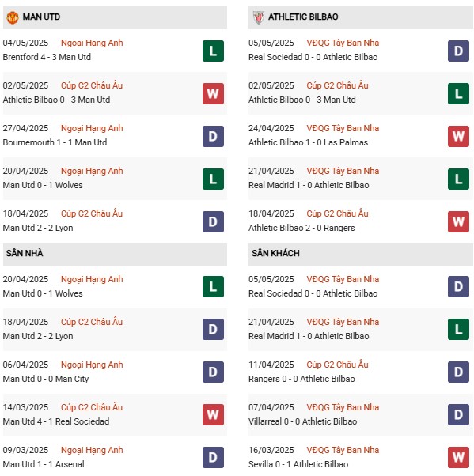
Task: Click the D badge for Man Utd 0-0 Man City
Action: 213,372
